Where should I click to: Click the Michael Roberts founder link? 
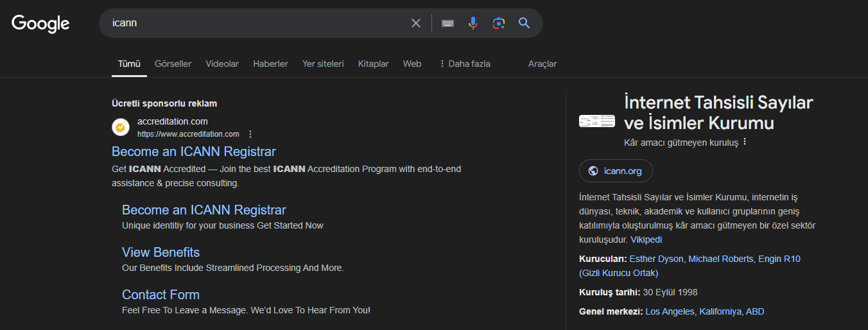click(721, 259)
